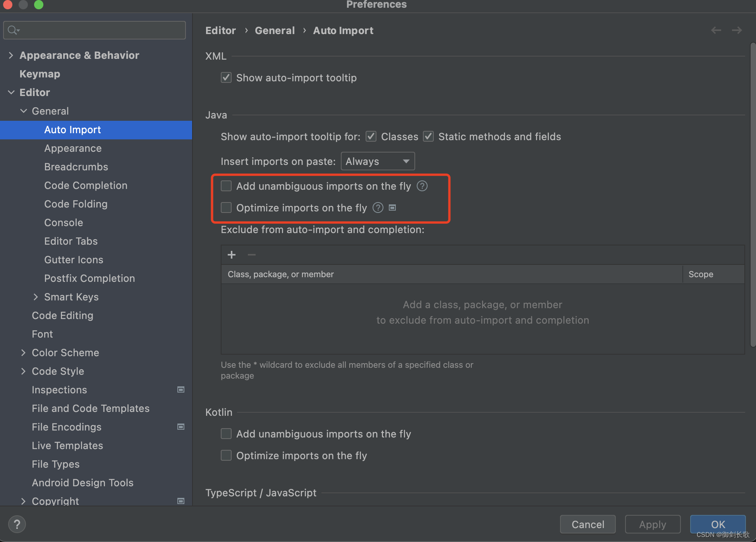The height and width of the screenshot is (542, 756).
Task: Click project-level icon beside Inspections
Action: [180, 389]
